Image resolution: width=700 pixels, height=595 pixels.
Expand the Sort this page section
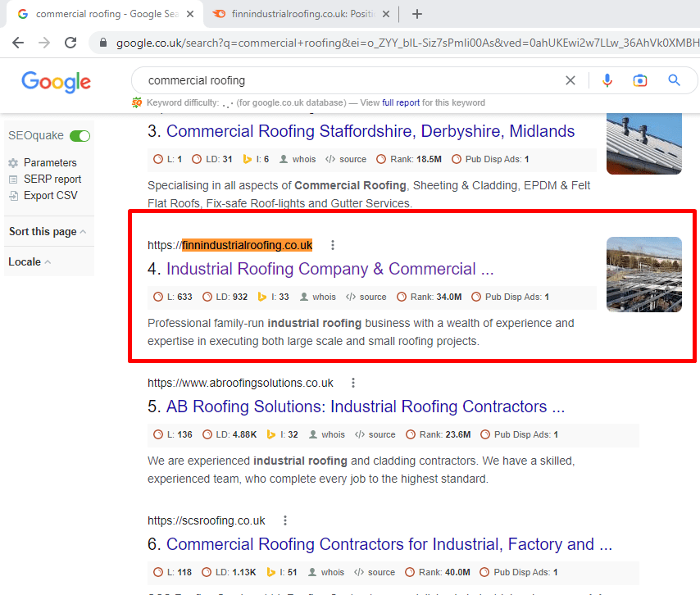point(48,232)
